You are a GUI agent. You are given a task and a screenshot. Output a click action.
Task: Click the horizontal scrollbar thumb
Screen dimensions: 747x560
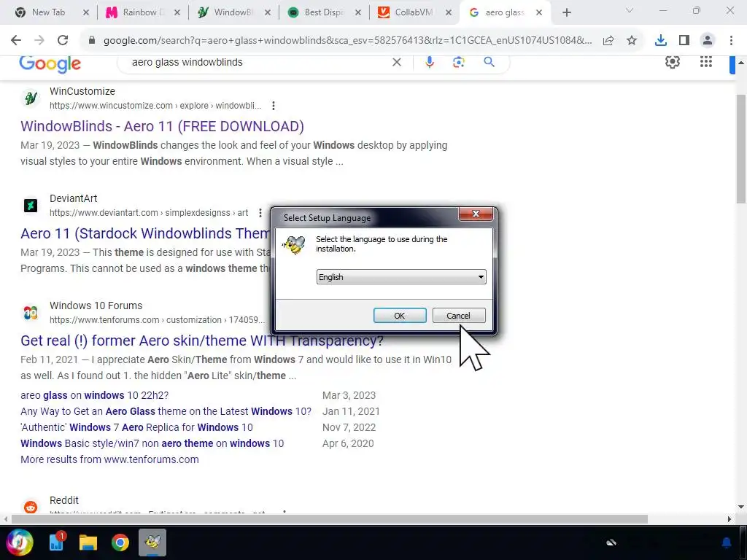tap(330, 519)
